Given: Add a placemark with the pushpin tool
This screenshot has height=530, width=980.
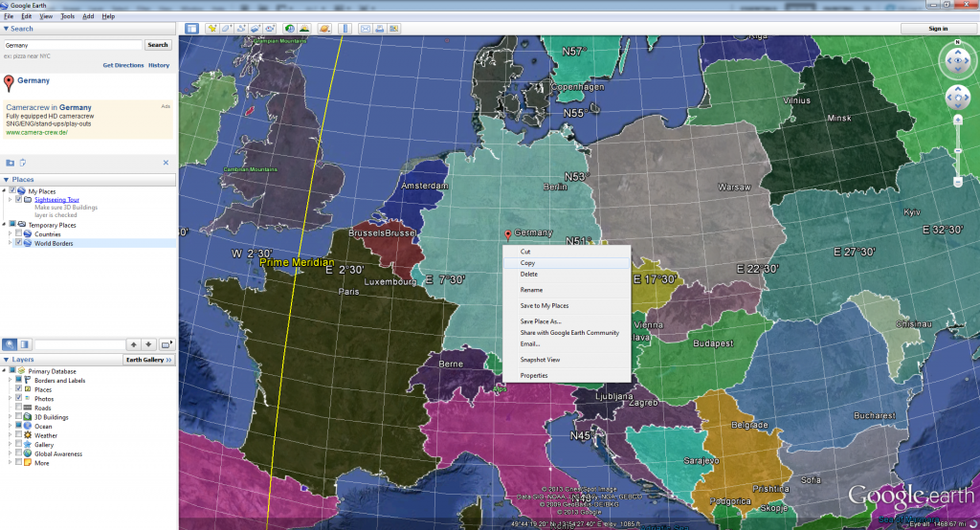Looking at the screenshot, I should point(212,29).
